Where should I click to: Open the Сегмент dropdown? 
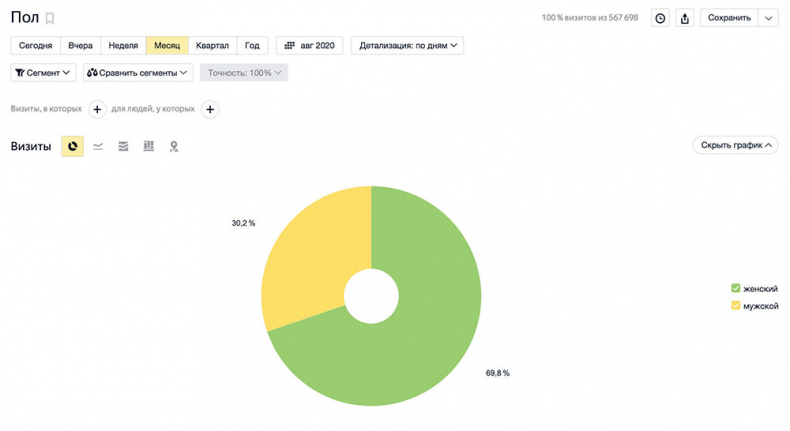tap(43, 73)
